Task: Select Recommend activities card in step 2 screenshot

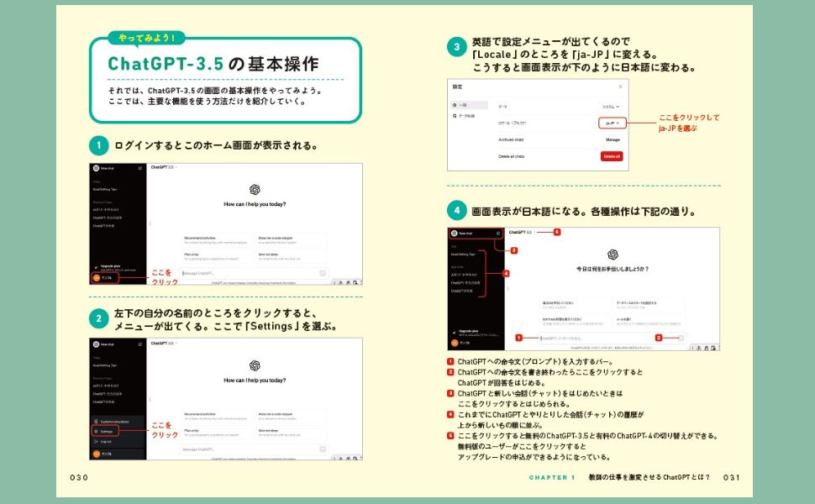Action: 216,416
